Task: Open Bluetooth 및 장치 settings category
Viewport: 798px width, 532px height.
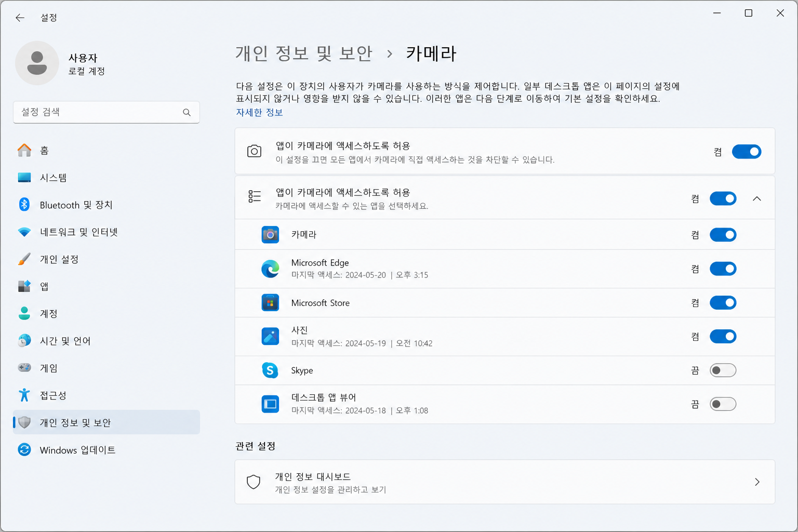Action: tap(106, 205)
